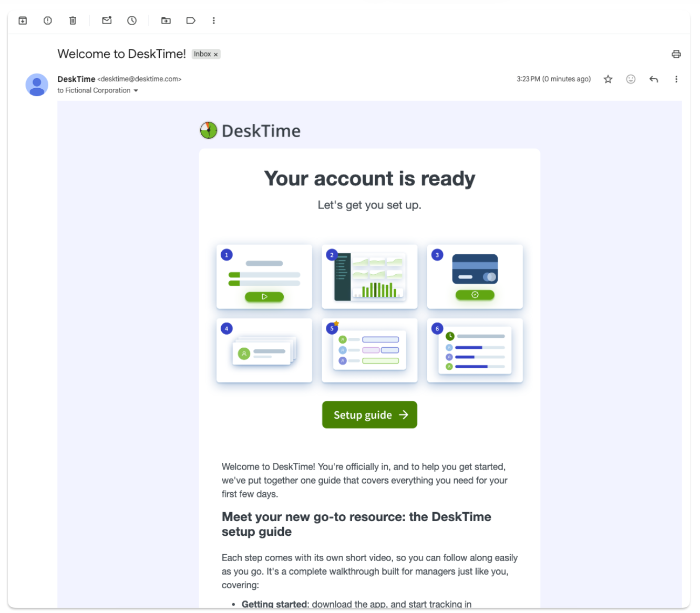Click the desktime@desktime.com address
Screen dimensions: 700x613
tap(139, 79)
